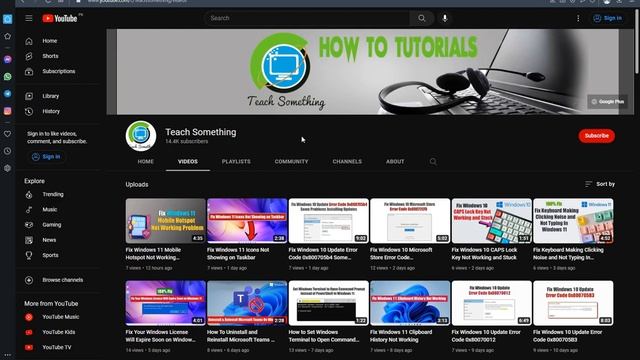This screenshot has height=360, width=640.
Task: Click the search magnifier button
Action: coord(422,18)
